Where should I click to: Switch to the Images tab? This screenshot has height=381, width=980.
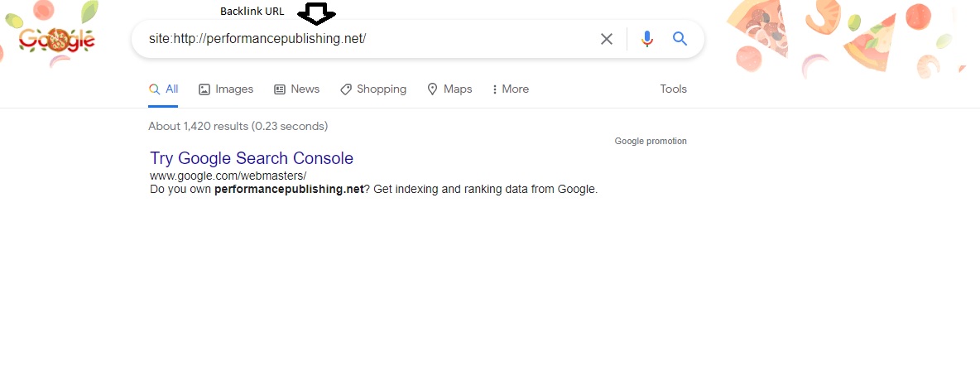tap(226, 89)
